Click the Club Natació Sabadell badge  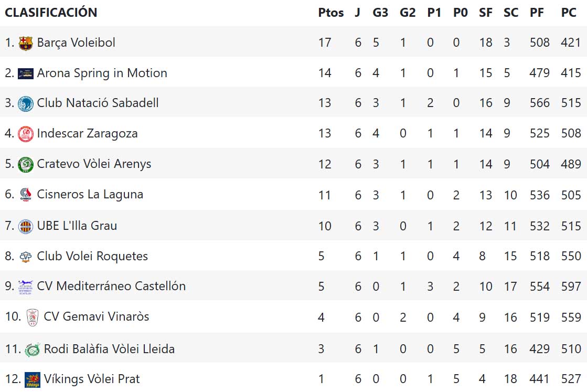25,103
